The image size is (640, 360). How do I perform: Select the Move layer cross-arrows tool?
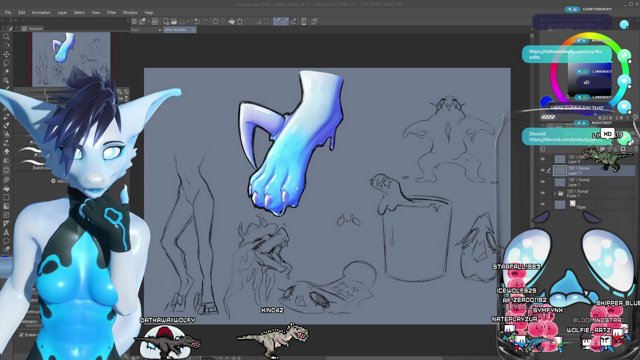point(6,54)
